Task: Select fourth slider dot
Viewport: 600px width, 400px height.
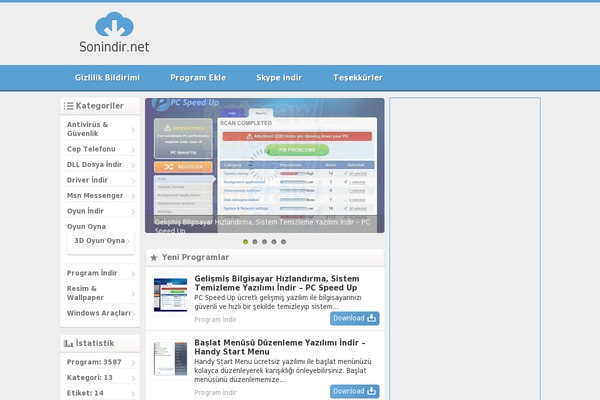Action: click(x=274, y=242)
